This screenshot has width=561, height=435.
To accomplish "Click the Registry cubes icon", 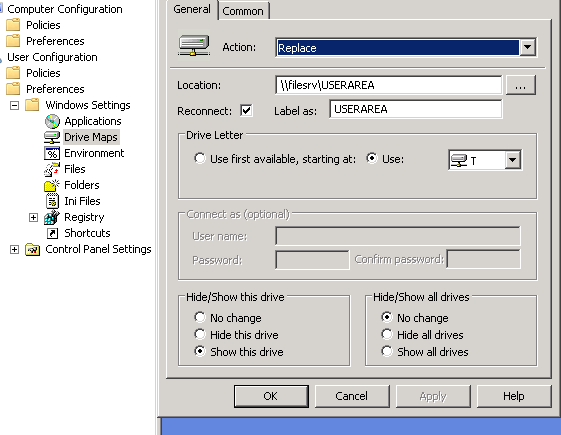I will 52,217.
